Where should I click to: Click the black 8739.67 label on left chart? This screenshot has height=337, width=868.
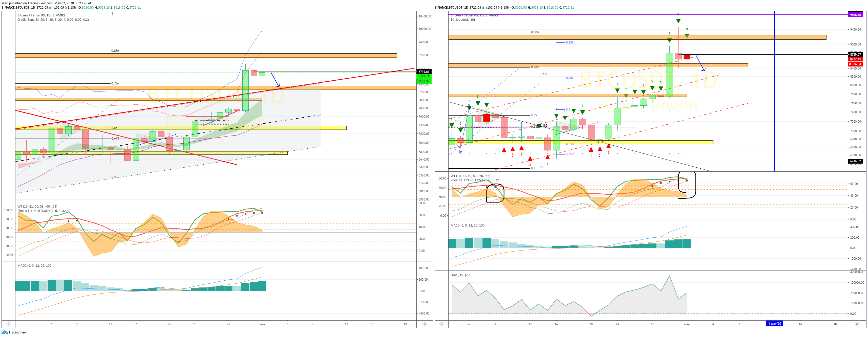[x=424, y=72]
